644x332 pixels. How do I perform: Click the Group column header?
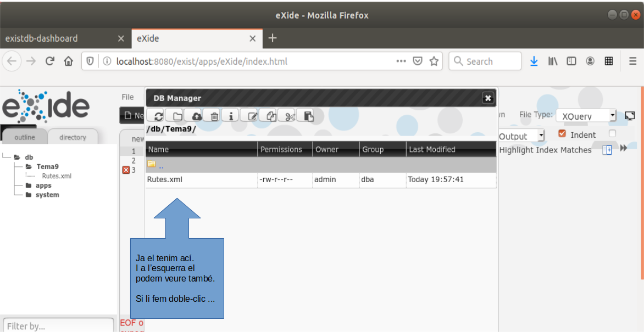click(383, 149)
